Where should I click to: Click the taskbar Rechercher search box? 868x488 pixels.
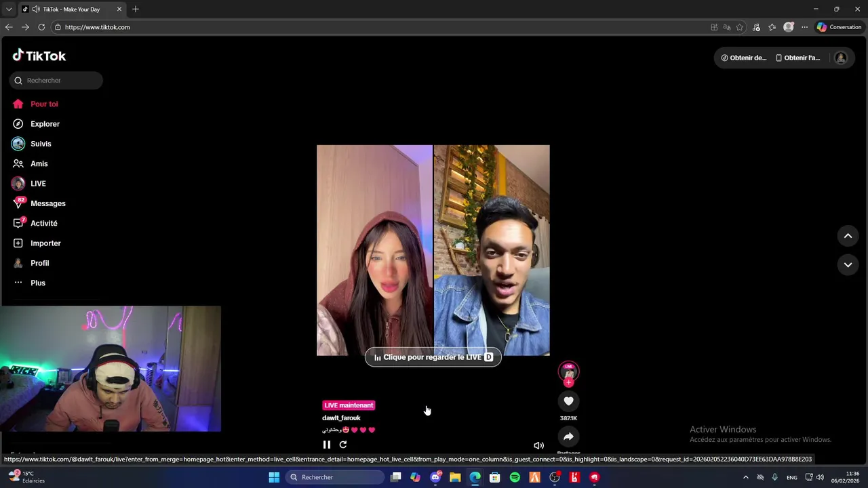point(334,477)
